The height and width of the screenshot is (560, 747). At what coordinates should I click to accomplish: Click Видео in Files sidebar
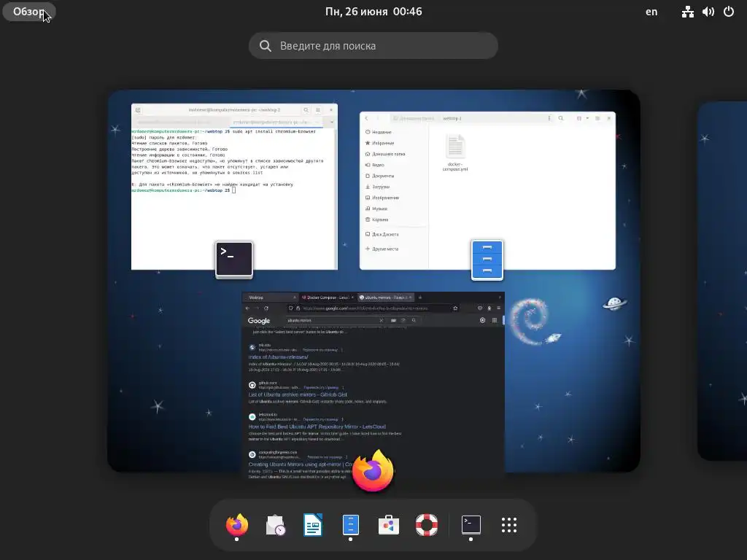coord(378,165)
